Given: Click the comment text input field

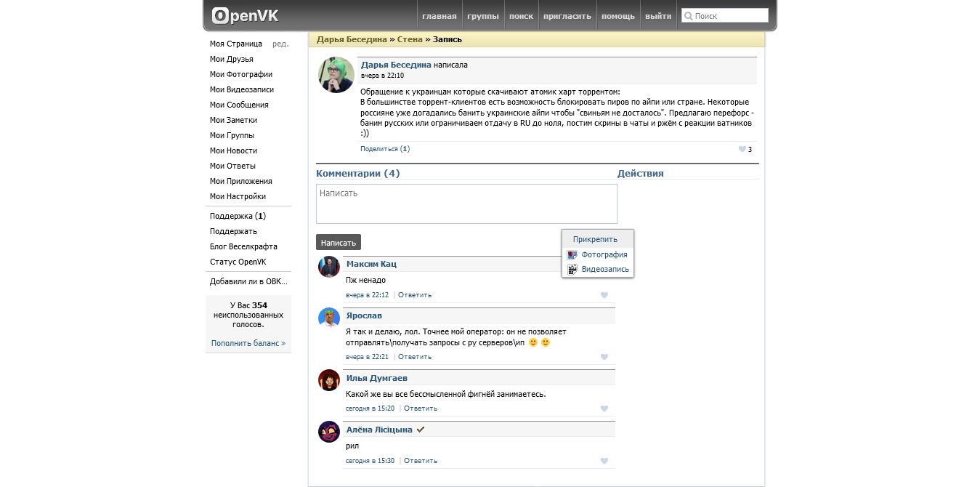Looking at the screenshot, I should point(465,204).
